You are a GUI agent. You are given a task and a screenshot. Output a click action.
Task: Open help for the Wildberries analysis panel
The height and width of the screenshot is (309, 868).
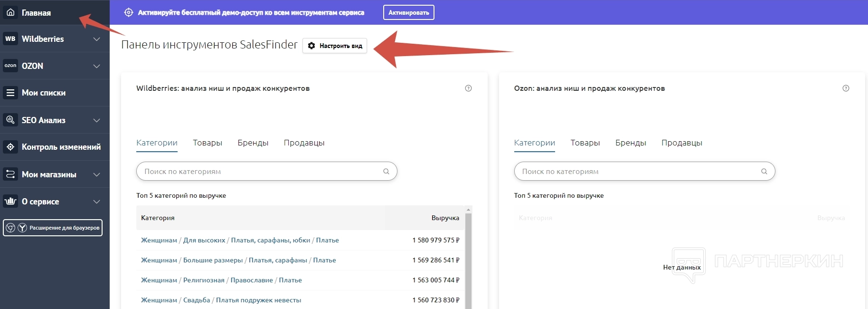point(468,88)
